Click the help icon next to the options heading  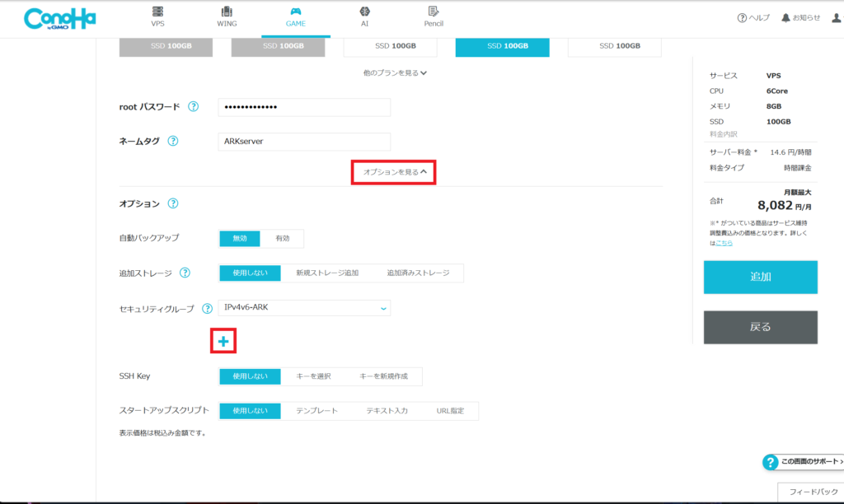point(173,203)
